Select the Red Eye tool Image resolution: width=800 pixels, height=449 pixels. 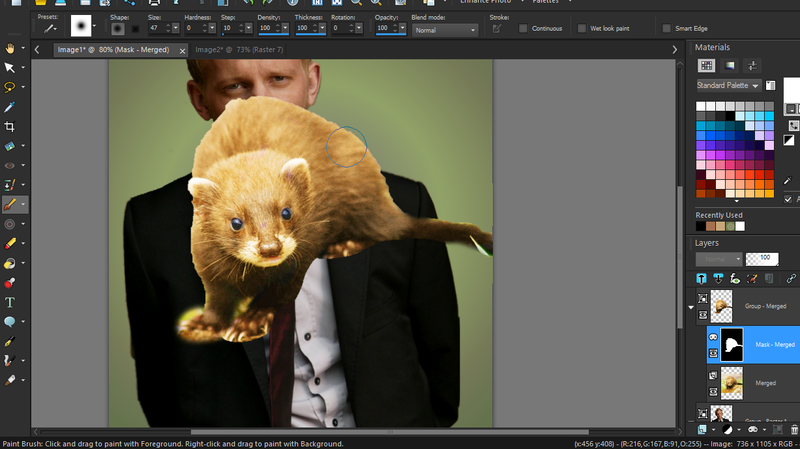click(x=10, y=165)
